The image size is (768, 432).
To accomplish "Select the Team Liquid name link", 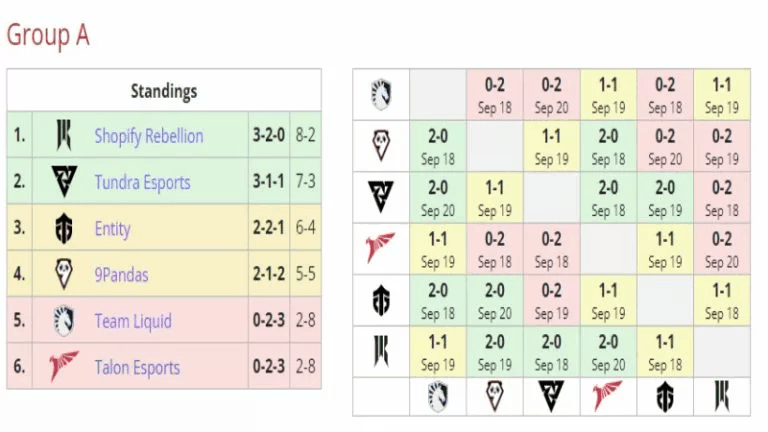I will point(133,321).
